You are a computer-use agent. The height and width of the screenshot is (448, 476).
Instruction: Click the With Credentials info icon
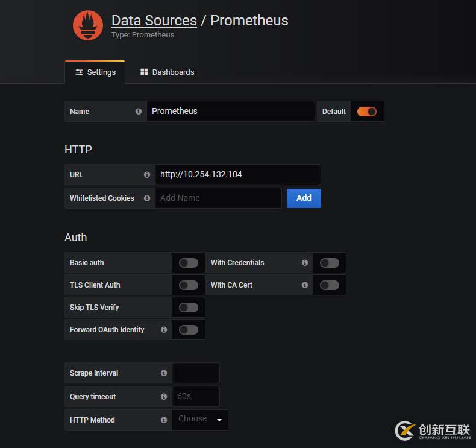click(x=305, y=263)
